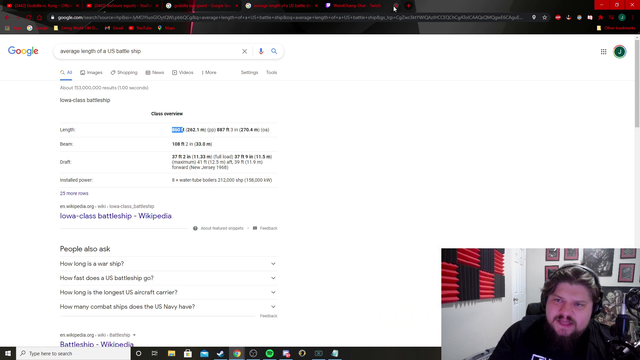Click the 'Class overview' table heading

[x=167, y=114]
